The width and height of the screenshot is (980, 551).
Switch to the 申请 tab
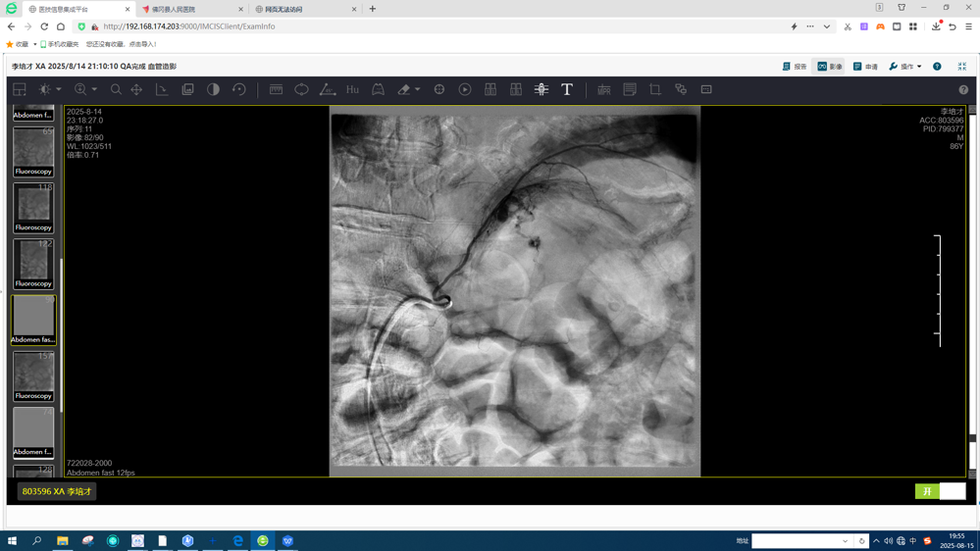[x=865, y=67]
